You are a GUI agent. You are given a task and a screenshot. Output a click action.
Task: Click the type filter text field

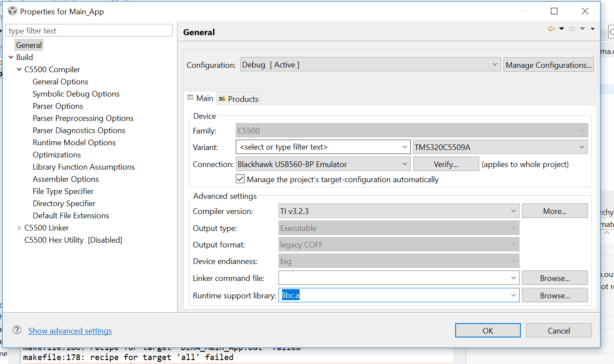pyautogui.click(x=89, y=30)
